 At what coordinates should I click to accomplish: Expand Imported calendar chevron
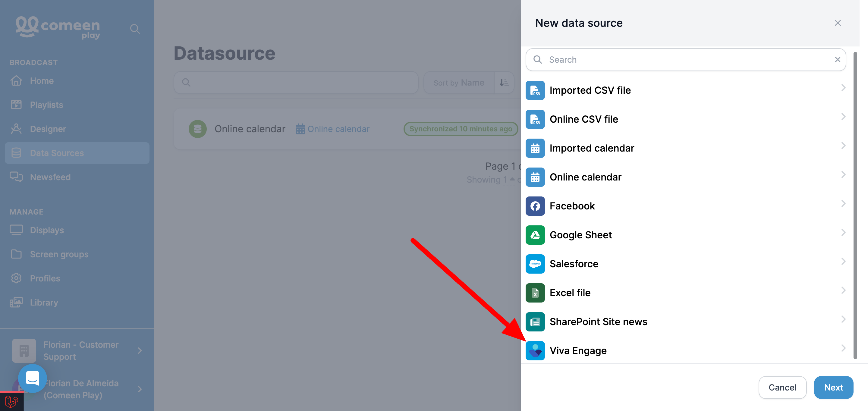[843, 146]
